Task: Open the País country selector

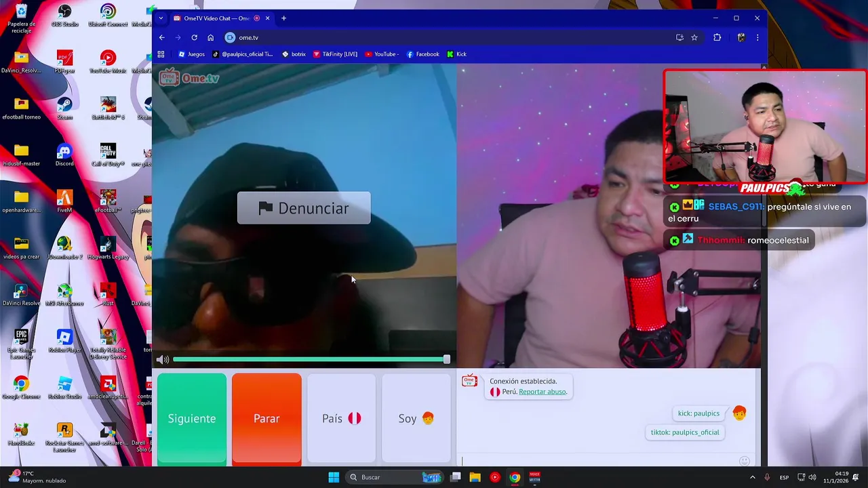Action: click(341, 419)
